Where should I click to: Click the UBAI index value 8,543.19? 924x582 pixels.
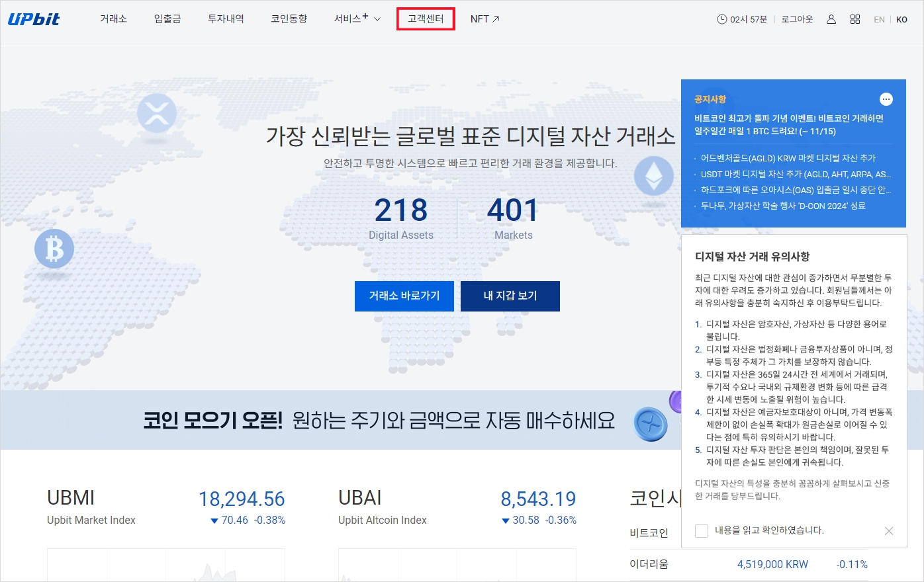pos(538,499)
